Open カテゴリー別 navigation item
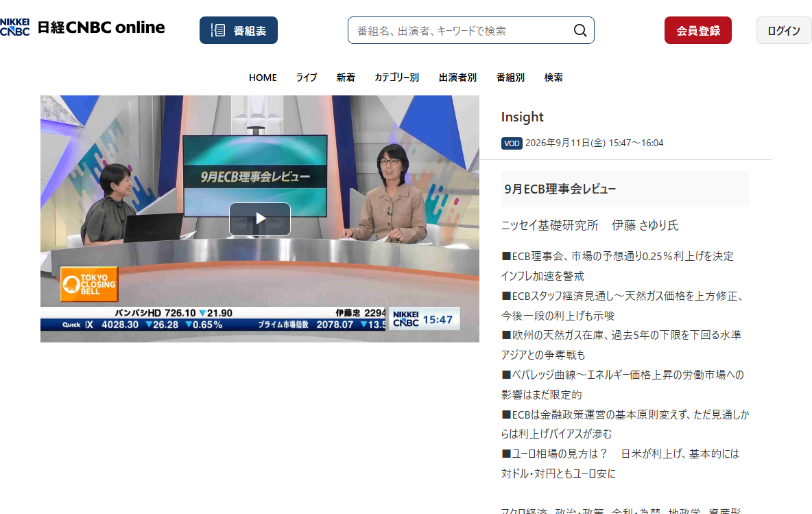812x514 pixels. click(396, 78)
